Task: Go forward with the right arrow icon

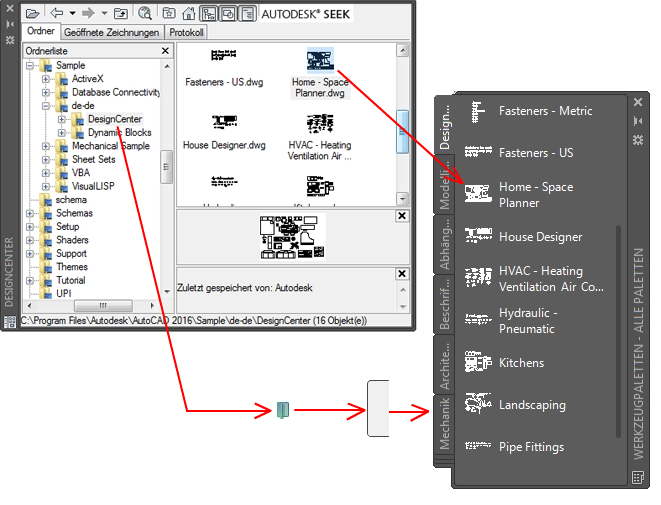Action: [88, 13]
